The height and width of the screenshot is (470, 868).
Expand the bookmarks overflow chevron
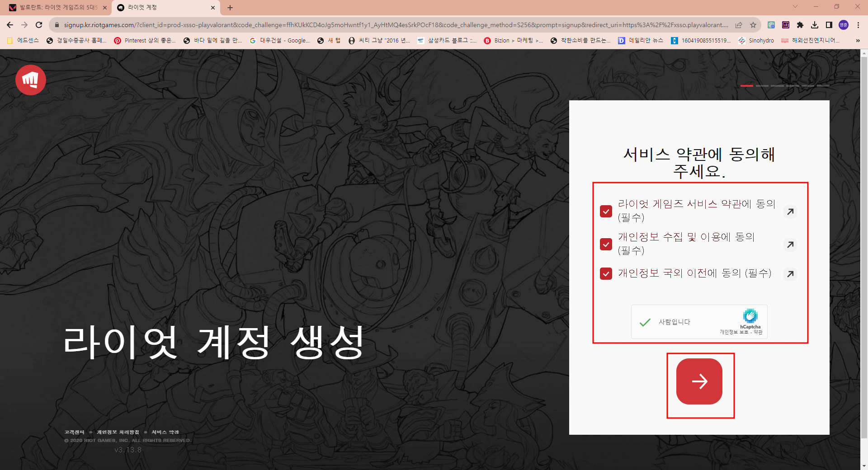click(x=858, y=40)
